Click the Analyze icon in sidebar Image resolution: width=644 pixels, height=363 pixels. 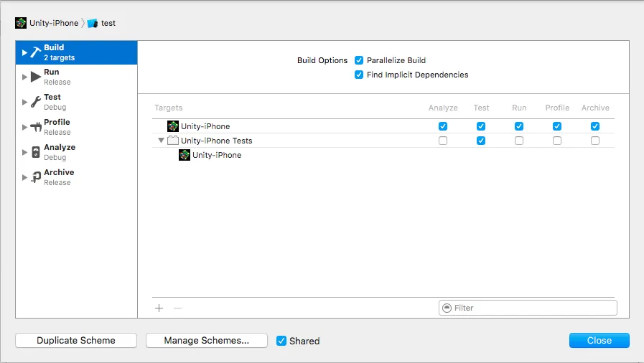tap(36, 152)
